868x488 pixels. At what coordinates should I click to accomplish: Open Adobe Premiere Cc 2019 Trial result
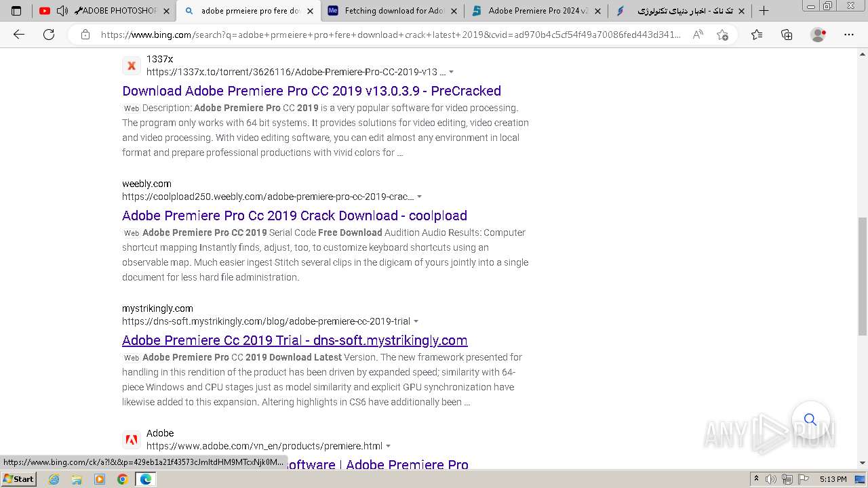294,340
